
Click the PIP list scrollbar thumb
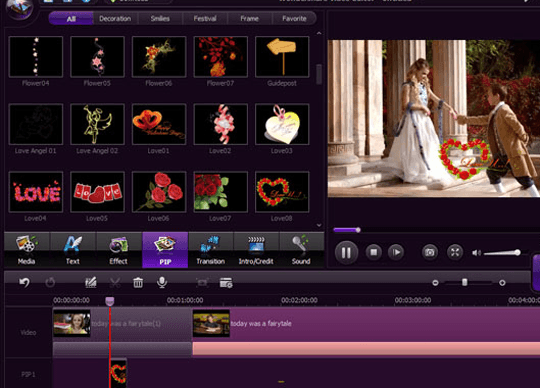click(x=319, y=74)
